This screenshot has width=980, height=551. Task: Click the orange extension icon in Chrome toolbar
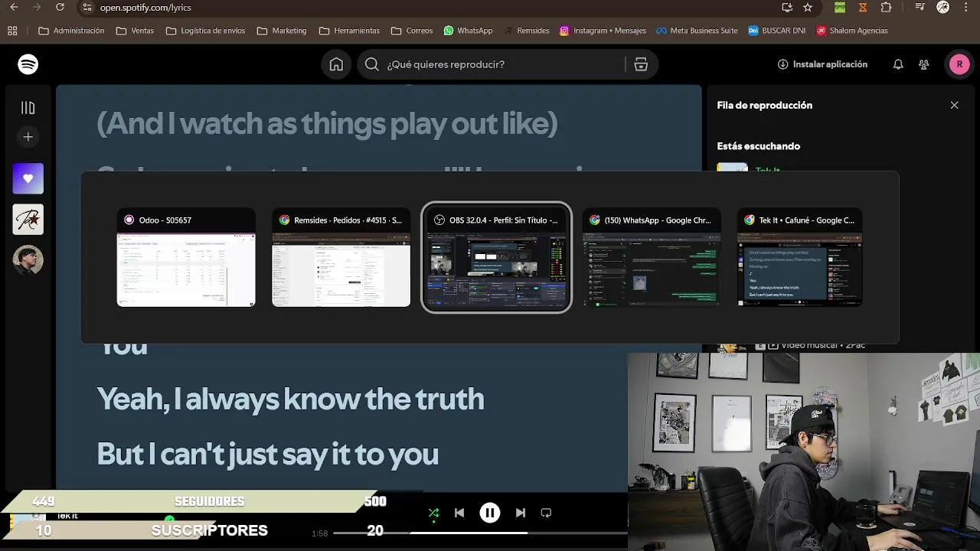(x=863, y=8)
